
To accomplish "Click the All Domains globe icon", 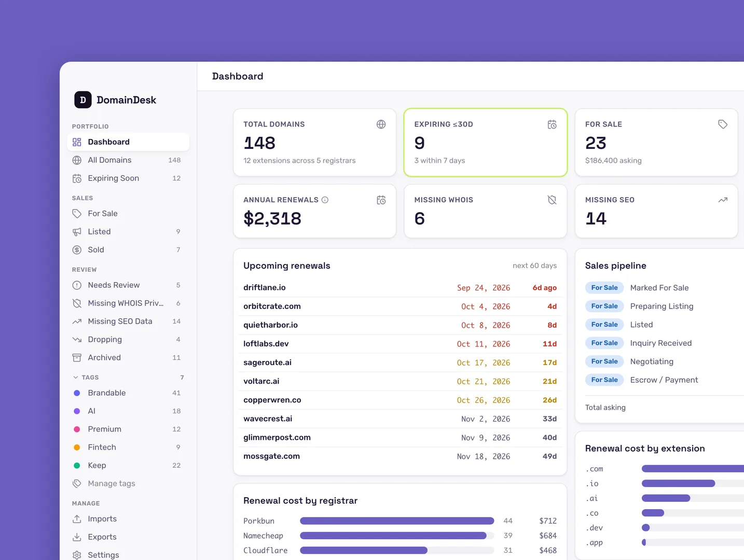I will 77,160.
